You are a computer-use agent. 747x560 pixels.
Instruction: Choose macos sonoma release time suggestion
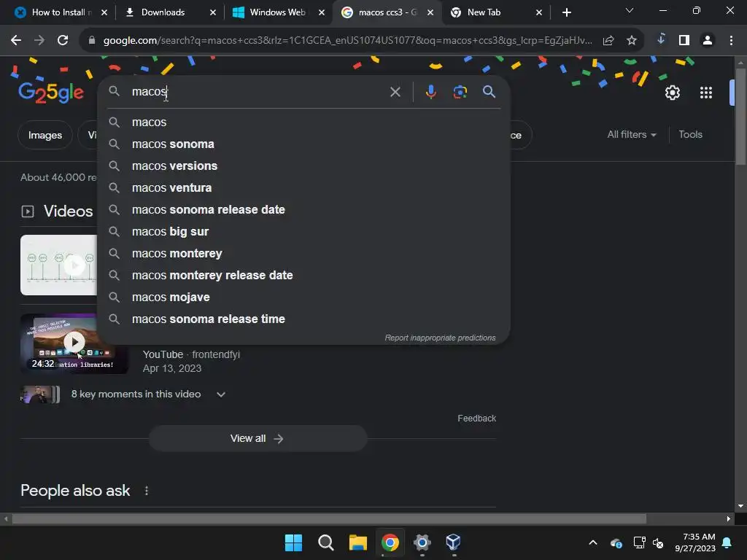point(304,319)
